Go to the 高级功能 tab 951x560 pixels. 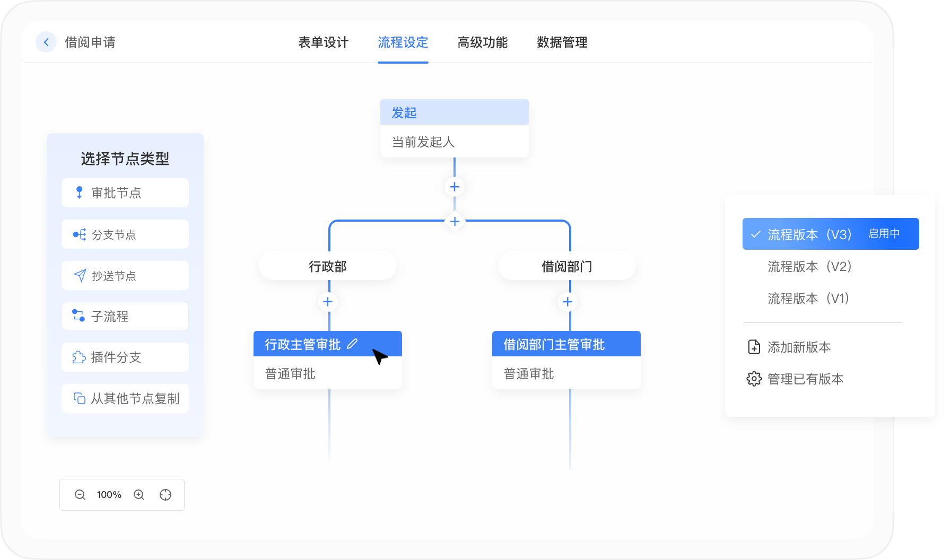click(x=482, y=42)
